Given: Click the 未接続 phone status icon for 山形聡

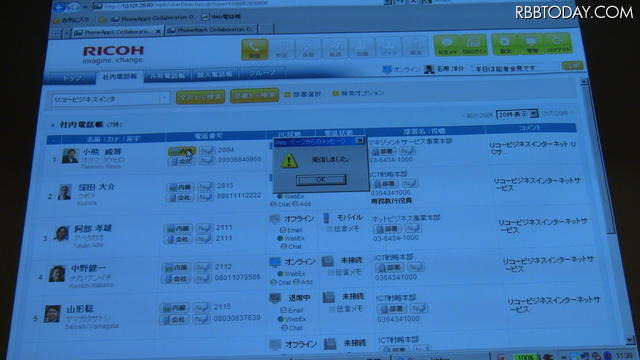Looking at the screenshot, I should [x=329, y=298].
